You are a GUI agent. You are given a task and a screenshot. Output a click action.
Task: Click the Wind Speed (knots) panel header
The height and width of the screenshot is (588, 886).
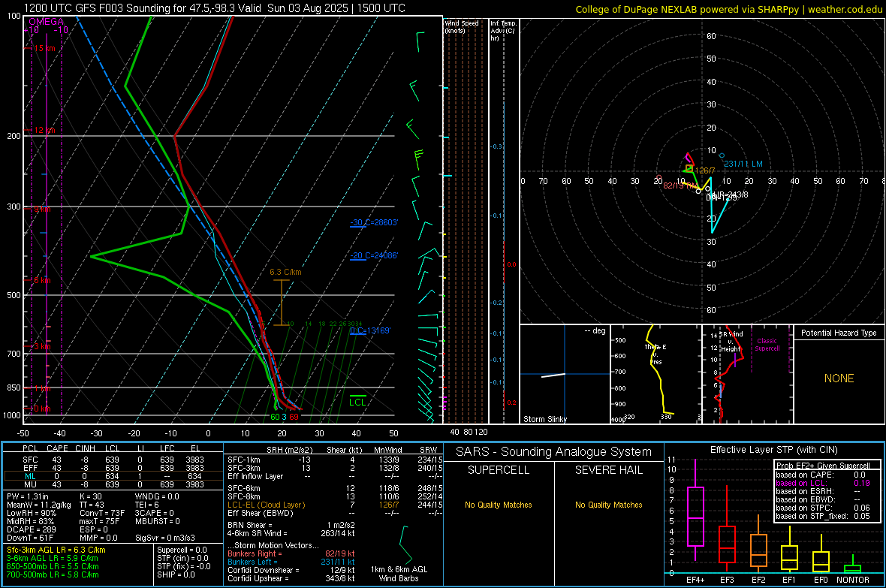click(462, 26)
